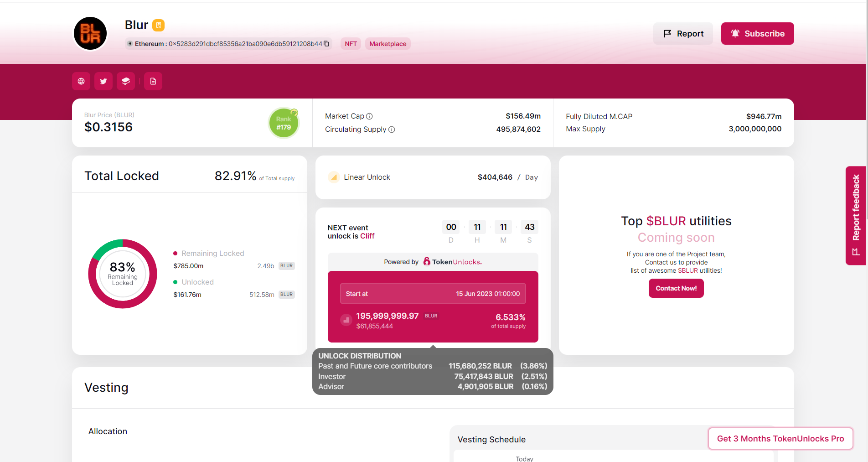The image size is (868, 462).
Task: Click the 3,000,000,000 max supply value
Action: [755, 129]
